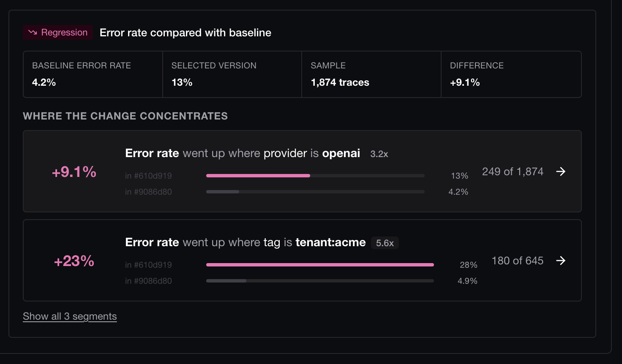
Task: Click the Sample 1,874 traces stat cell
Action: point(371,74)
